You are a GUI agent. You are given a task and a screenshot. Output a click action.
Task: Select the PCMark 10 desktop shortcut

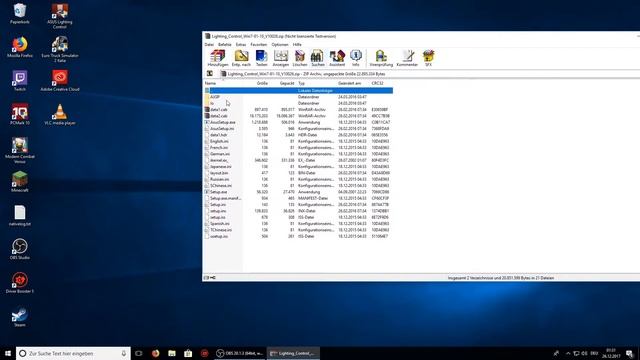point(20,114)
